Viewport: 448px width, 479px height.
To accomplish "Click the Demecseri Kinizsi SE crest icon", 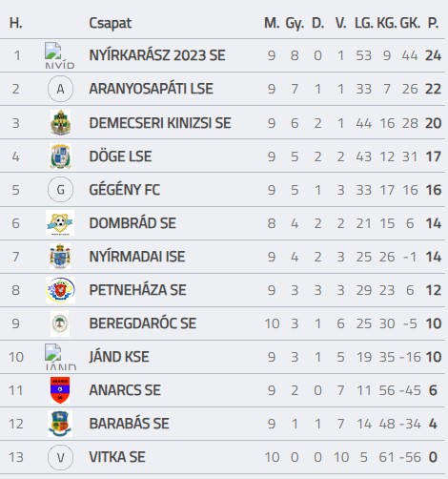I will (x=60, y=123).
